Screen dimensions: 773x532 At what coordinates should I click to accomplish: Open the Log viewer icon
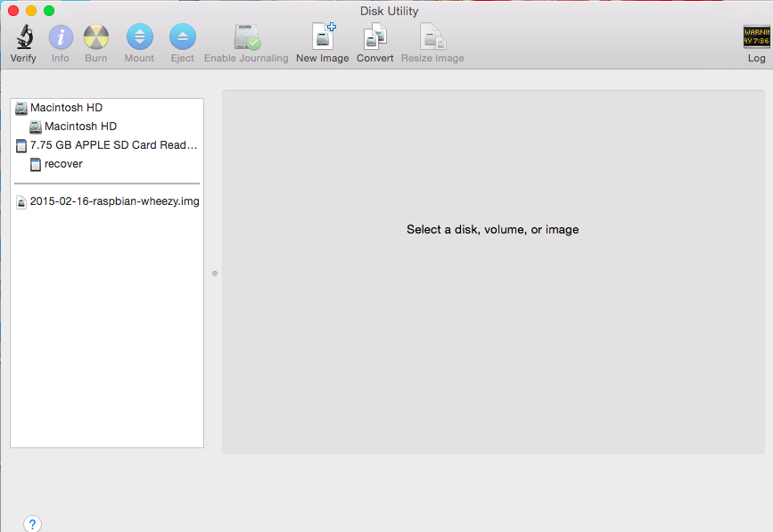pyautogui.click(x=756, y=37)
